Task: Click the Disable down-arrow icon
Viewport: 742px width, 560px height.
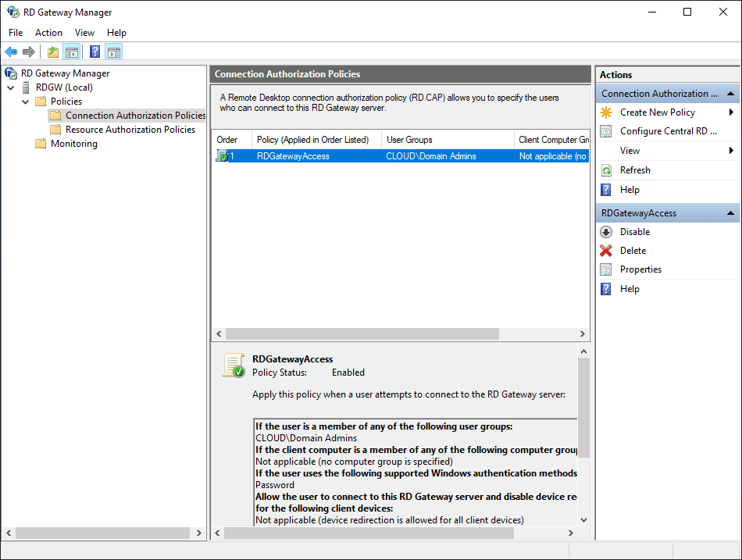Action: [606, 232]
